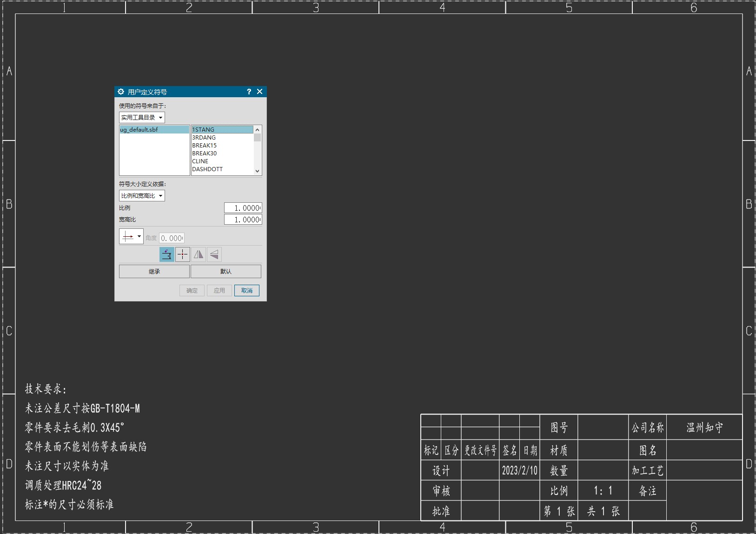Select the add-to-drawing-member-view placement icon

point(167,254)
